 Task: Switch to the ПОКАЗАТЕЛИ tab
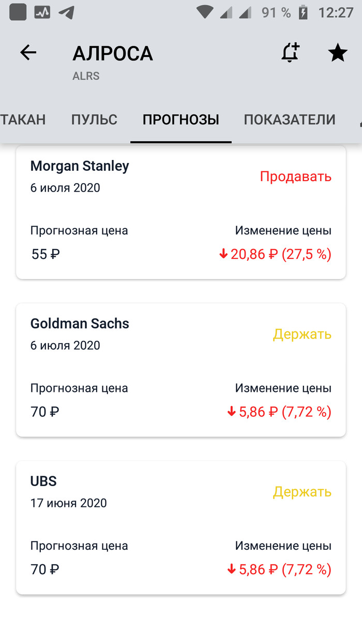click(x=290, y=120)
